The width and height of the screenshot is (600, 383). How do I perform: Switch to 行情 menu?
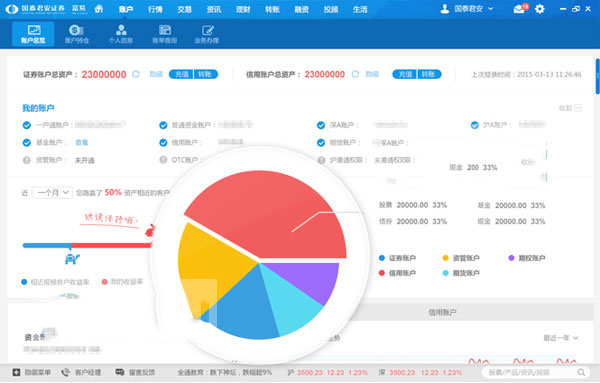(x=155, y=9)
